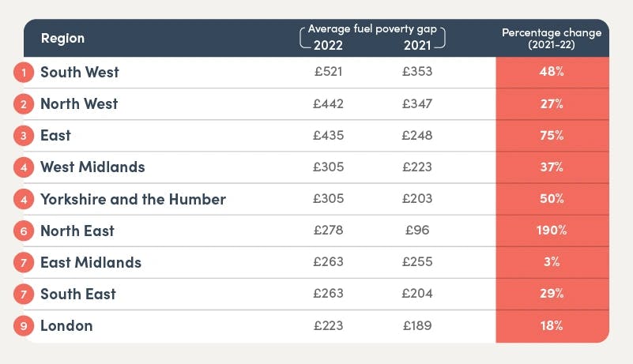Image resolution: width=633 pixels, height=364 pixels.
Task: Open the Yorkshire and the Humber row label
Action: pos(133,199)
